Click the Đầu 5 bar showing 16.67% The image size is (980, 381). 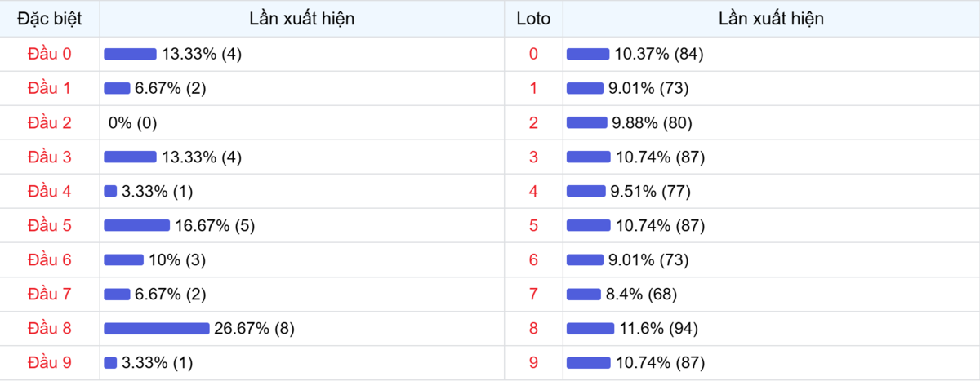coord(136,225)
